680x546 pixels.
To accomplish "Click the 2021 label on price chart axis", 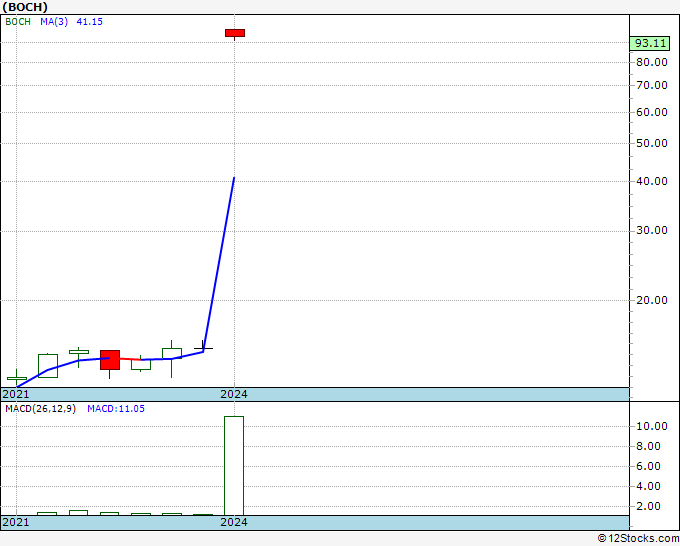I will [16, 394].
